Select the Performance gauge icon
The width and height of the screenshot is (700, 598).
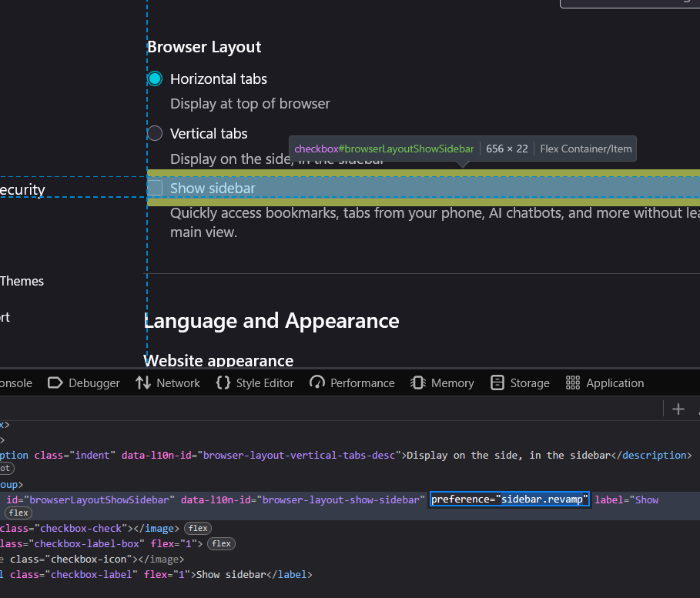click(x=317, y=383)
